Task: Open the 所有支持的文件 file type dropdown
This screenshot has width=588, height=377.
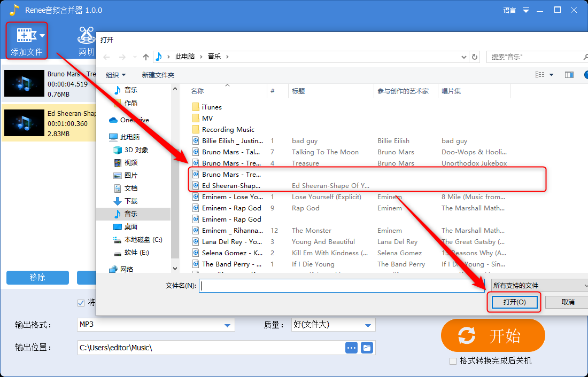Action: click(539, 286)
